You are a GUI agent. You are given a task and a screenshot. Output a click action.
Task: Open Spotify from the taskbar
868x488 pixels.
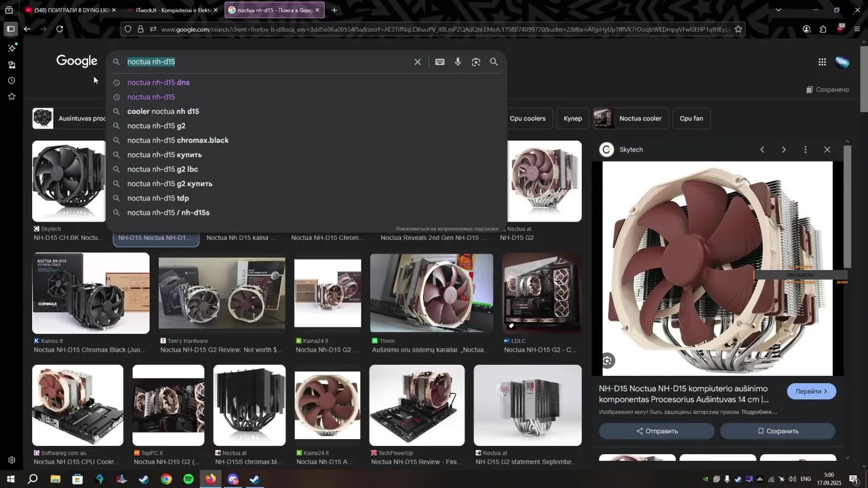coord(189,479)
